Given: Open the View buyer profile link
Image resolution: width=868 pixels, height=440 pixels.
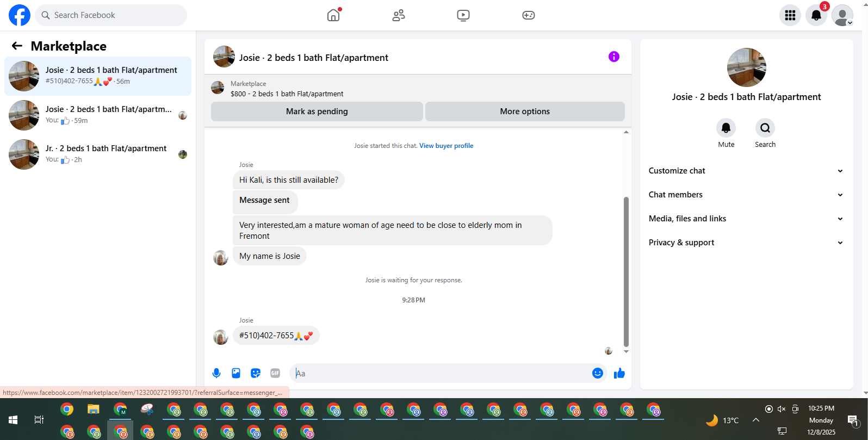Looking at the screenshot, I should tap(446, 146).
